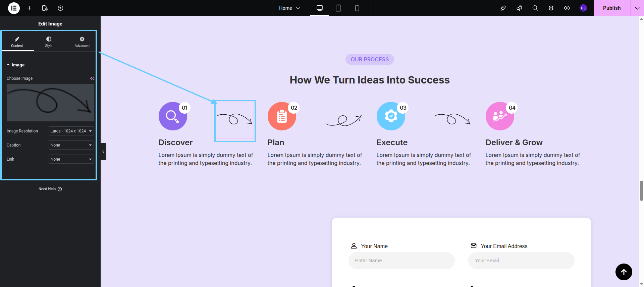Switch to tablet responsive view
This screenshot has width=644, height=287.
(x=338, y=8)
